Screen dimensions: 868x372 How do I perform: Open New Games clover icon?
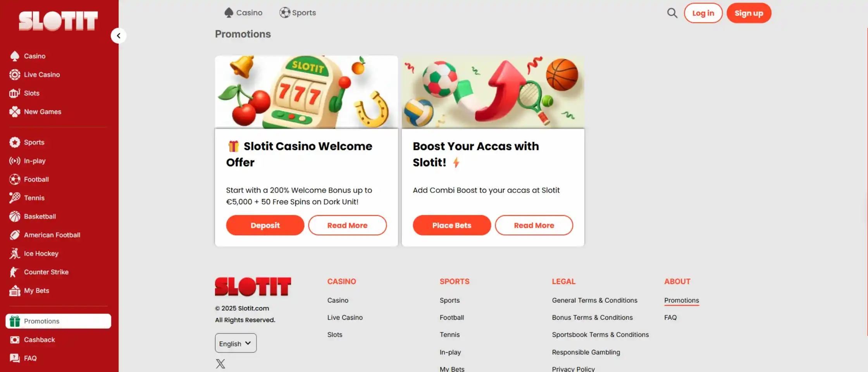(x=15, y=112)
